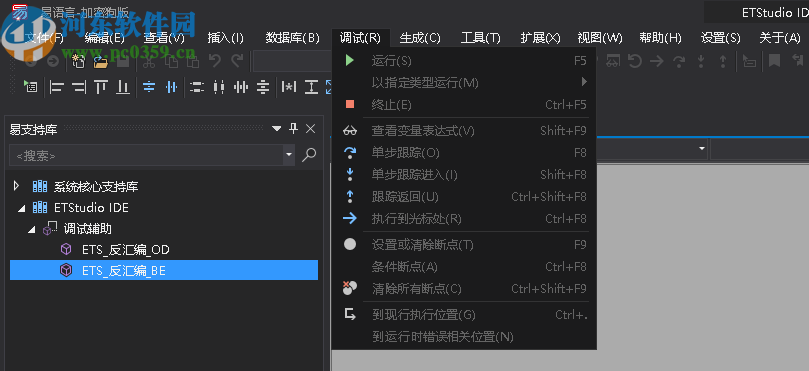Click the align right edges icon

point(78,87)
